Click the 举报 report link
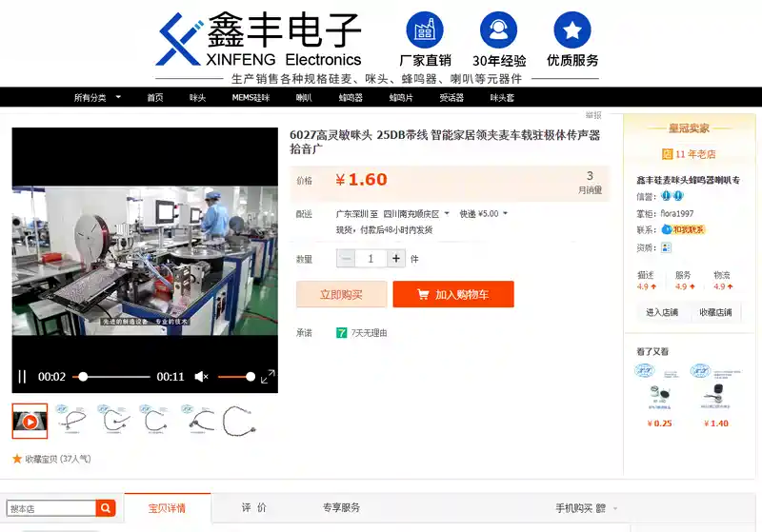 click(x=593, y=115)
